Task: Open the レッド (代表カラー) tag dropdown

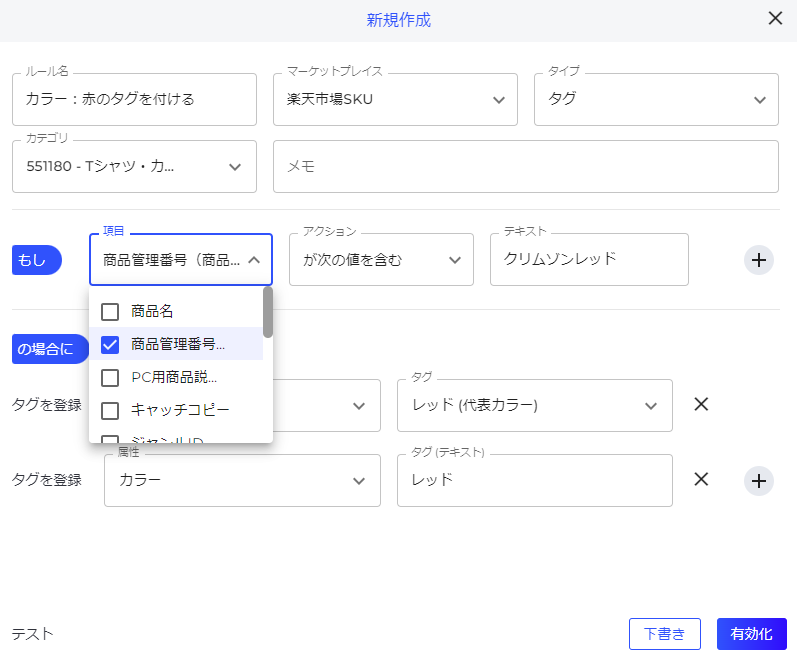Action: point(534,405)
